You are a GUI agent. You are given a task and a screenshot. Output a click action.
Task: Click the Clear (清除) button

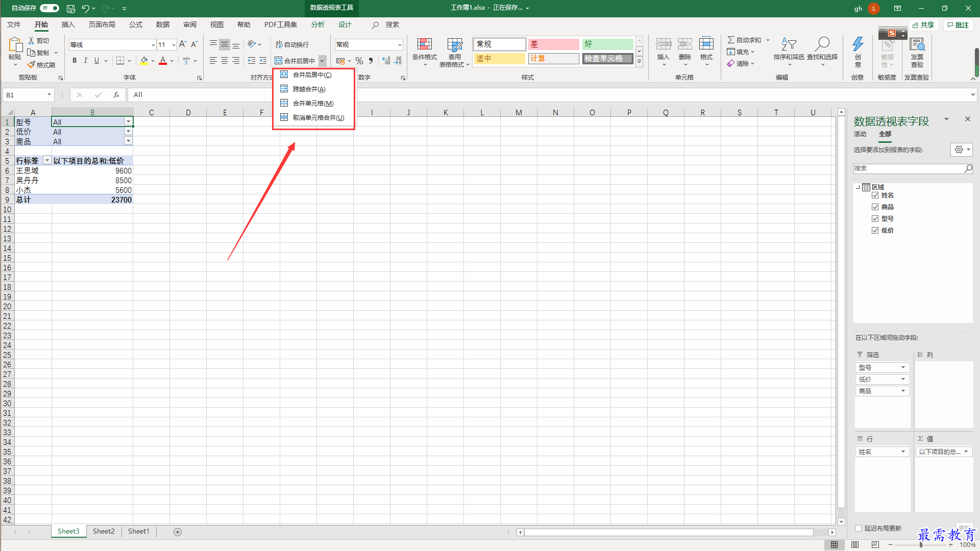741,64
